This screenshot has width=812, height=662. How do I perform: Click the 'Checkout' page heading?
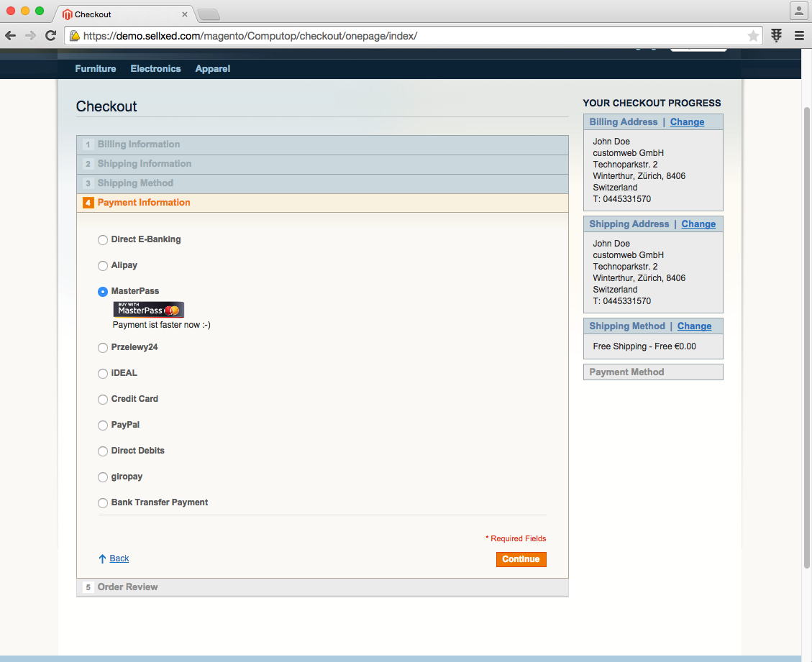[106, 106]
